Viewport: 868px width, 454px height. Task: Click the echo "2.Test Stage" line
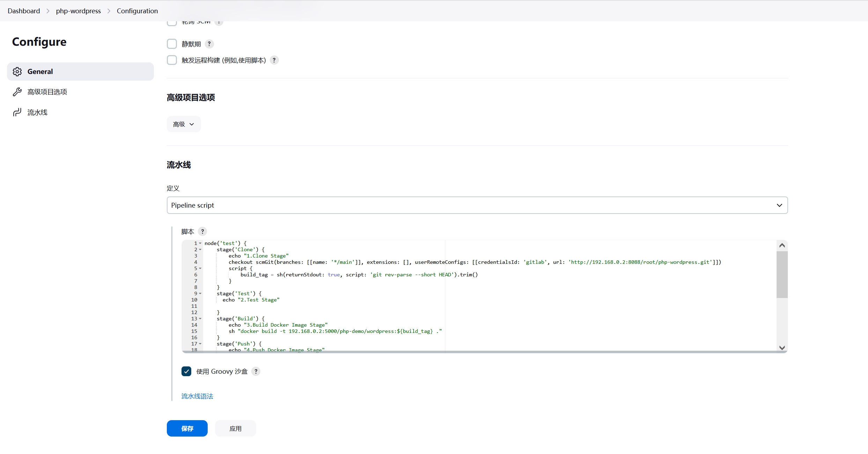(x=251, y=300)
